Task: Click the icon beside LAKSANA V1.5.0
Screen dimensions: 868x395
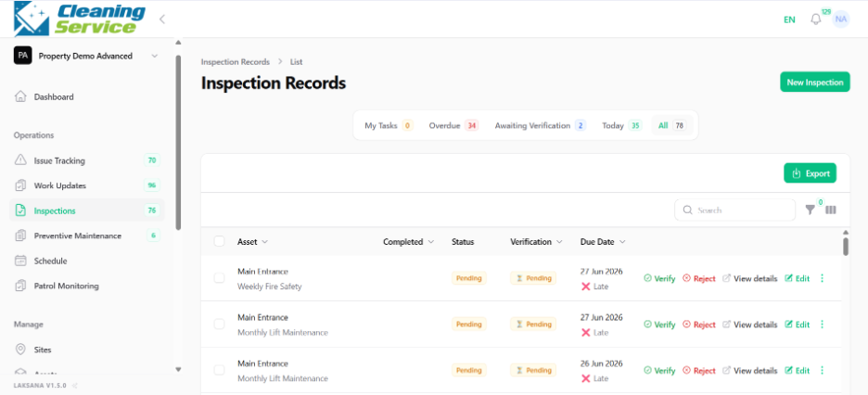Action: tap(75, 386)
